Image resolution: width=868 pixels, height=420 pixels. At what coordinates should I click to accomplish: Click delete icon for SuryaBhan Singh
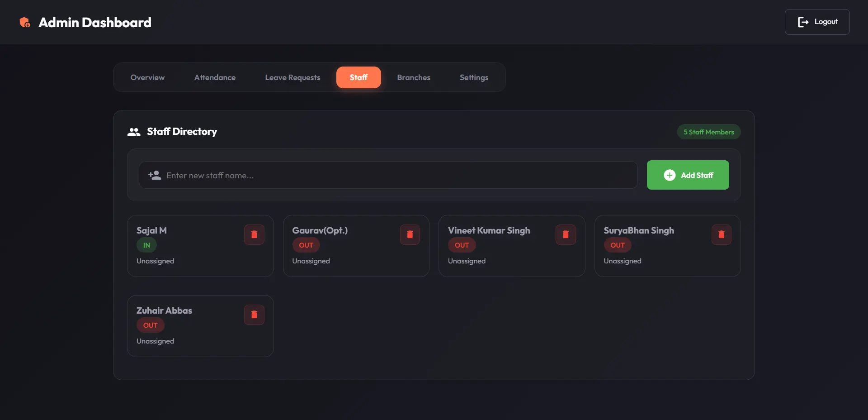(721, 234)
